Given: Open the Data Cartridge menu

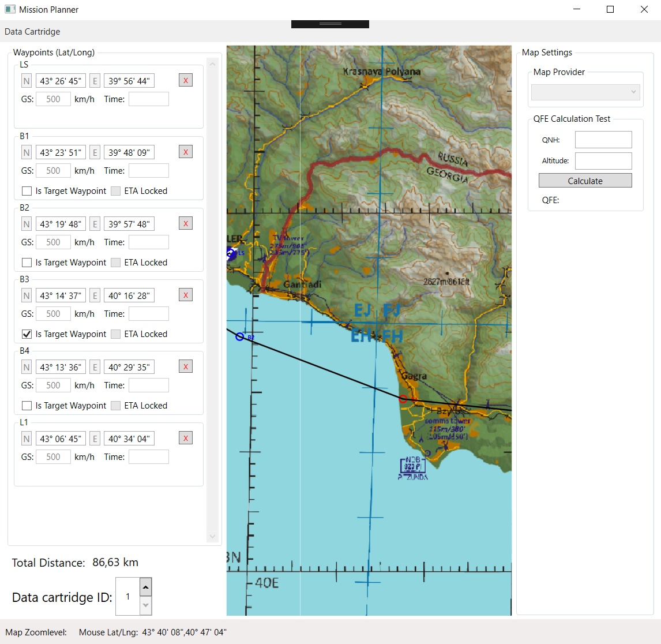Looking at the screenshot, I should (32, 32).
